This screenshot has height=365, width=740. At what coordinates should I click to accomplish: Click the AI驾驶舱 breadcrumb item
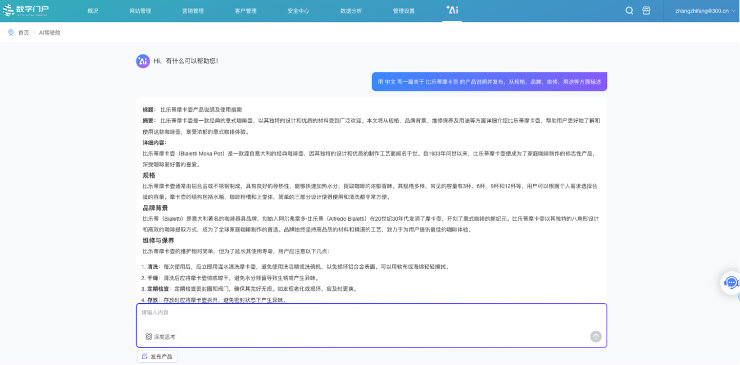point(50,33)
